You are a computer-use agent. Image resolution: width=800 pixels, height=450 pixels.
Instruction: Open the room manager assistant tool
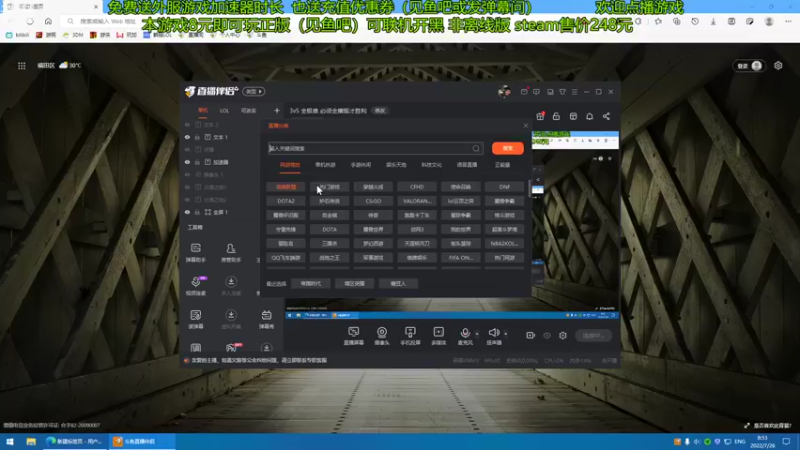coord(231,252)
